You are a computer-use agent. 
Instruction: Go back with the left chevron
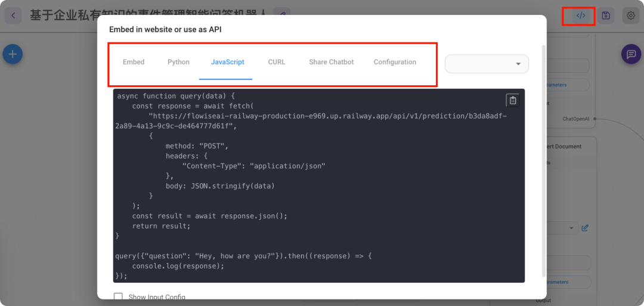point(13,16)
